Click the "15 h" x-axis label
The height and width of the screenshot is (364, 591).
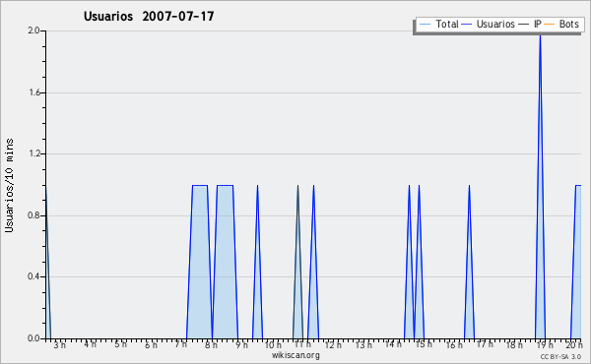pos(424,344)
